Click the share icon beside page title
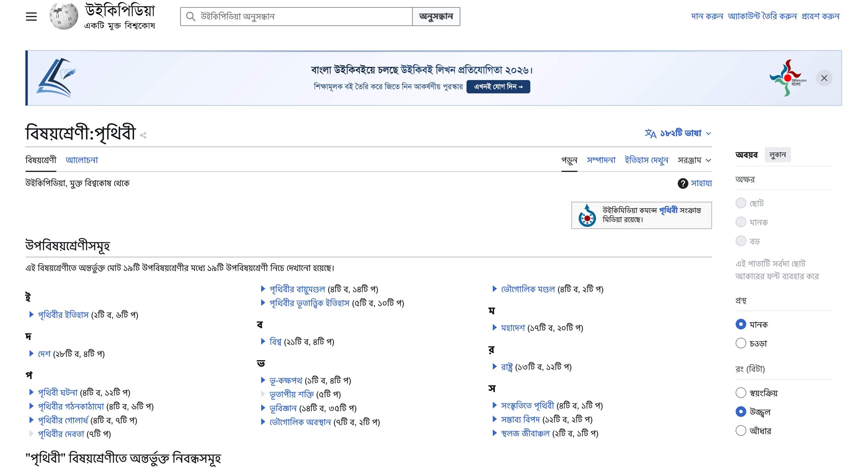Viewport: 868px width, 468px height. point(143,135)
